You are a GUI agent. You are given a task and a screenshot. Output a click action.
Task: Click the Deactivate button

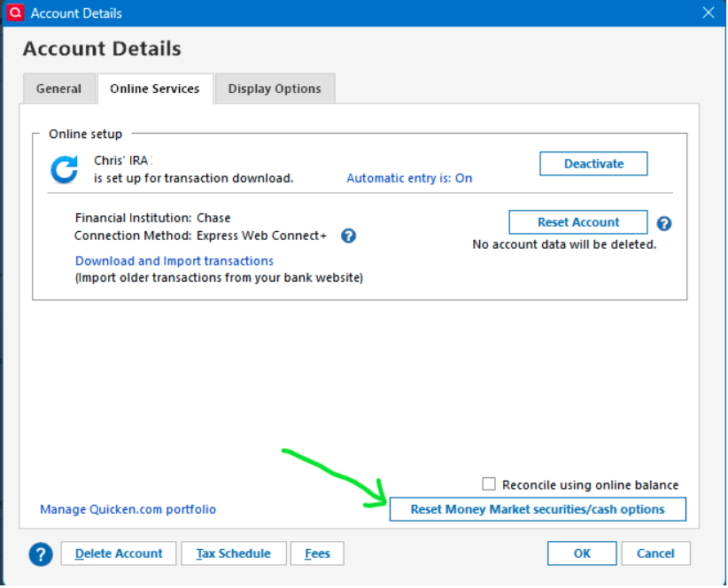tap(593, 164)
